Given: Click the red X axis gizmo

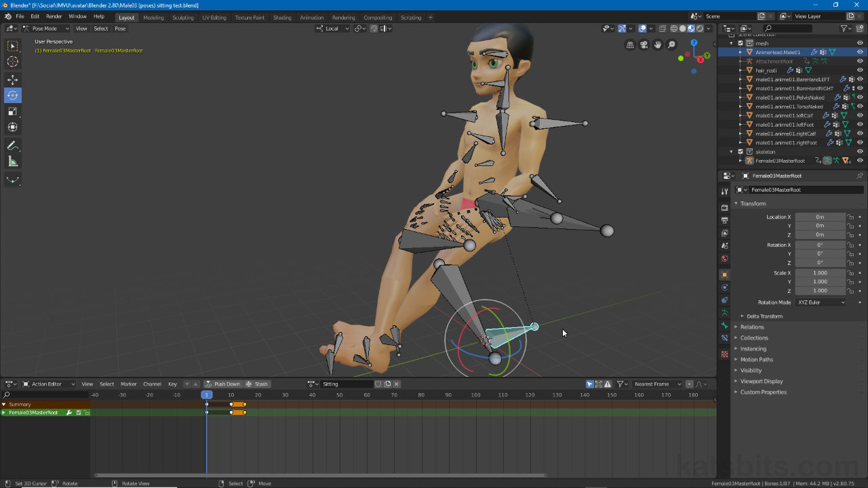Looking at the screenshot, I should tap(701, 60).
